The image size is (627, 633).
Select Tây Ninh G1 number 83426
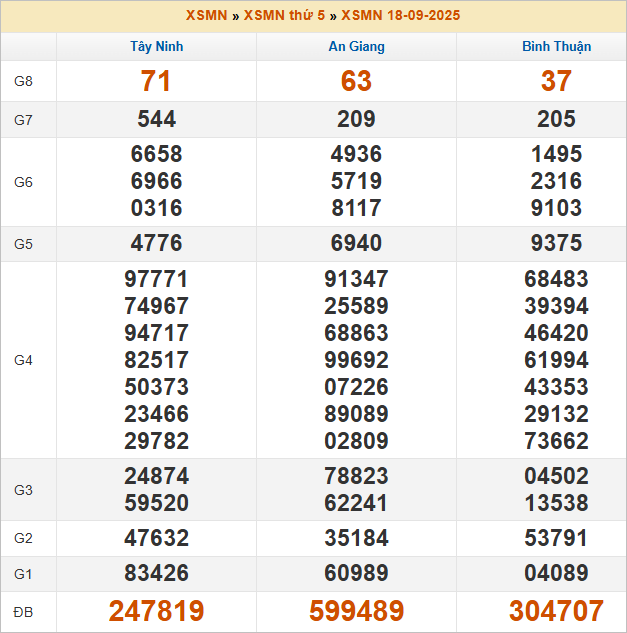[156, 574]
